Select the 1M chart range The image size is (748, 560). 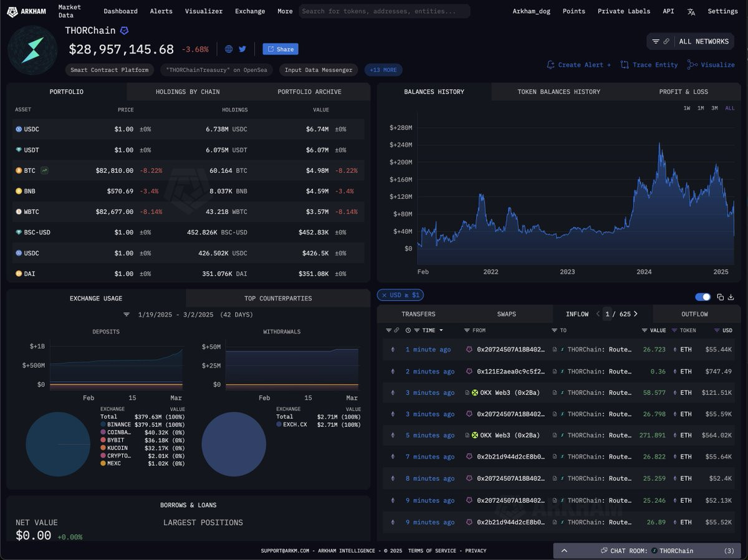[x=701, y=108]
